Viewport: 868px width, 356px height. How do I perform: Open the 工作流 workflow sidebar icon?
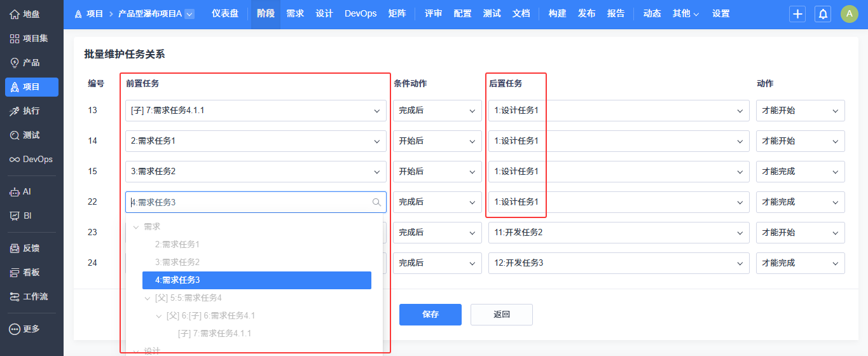15,296
